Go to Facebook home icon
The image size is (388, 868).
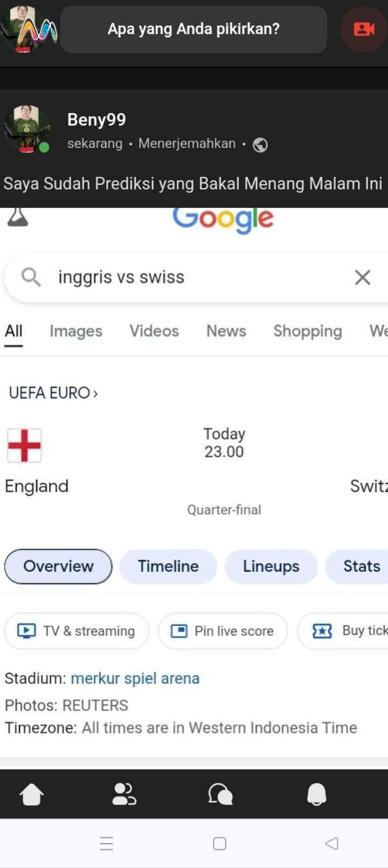tap(31, 794)
